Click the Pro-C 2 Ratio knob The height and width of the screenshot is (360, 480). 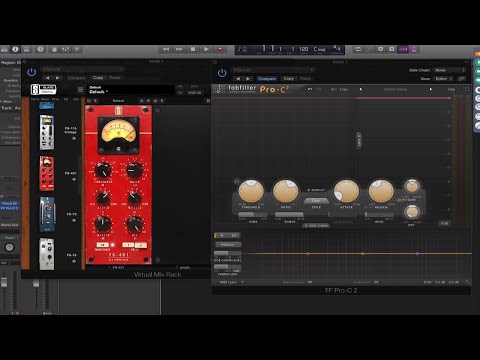(x=286, y=191)
